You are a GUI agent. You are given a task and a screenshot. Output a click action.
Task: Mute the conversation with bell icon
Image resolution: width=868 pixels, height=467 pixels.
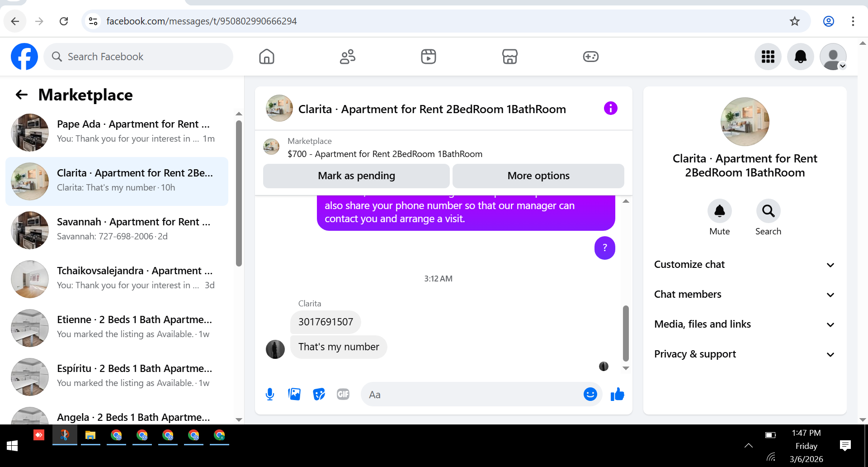click(720, 211)
